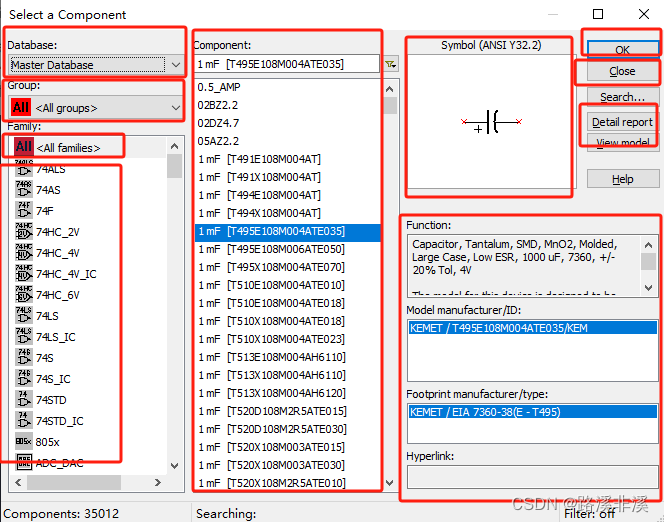Click the 74STD_IC family icon
The image size is (664, 522).
(x=24, y=421)
